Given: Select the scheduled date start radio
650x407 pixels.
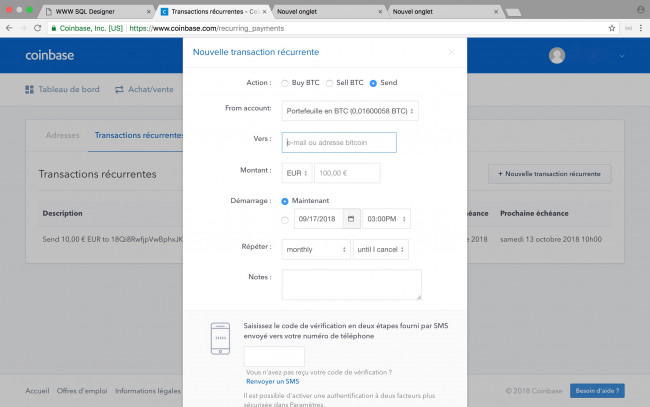Looking at the screenshot, I should point(285,220).
